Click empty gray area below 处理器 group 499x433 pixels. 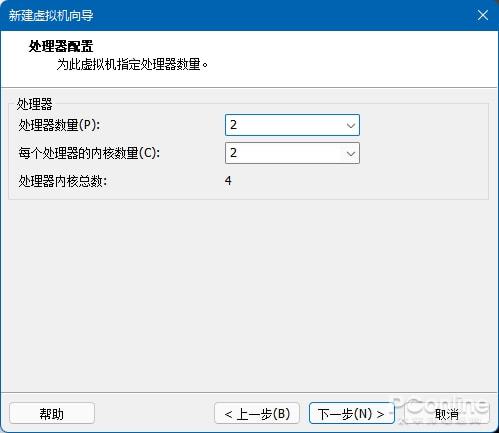(249, 293)
